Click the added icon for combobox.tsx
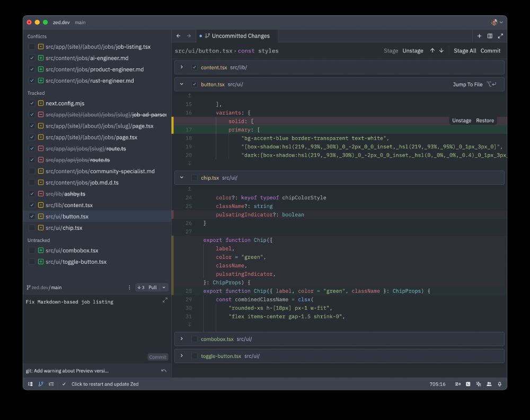Image resolution: width=530 pixels, height=420 pixels. (x=41, y=251)
